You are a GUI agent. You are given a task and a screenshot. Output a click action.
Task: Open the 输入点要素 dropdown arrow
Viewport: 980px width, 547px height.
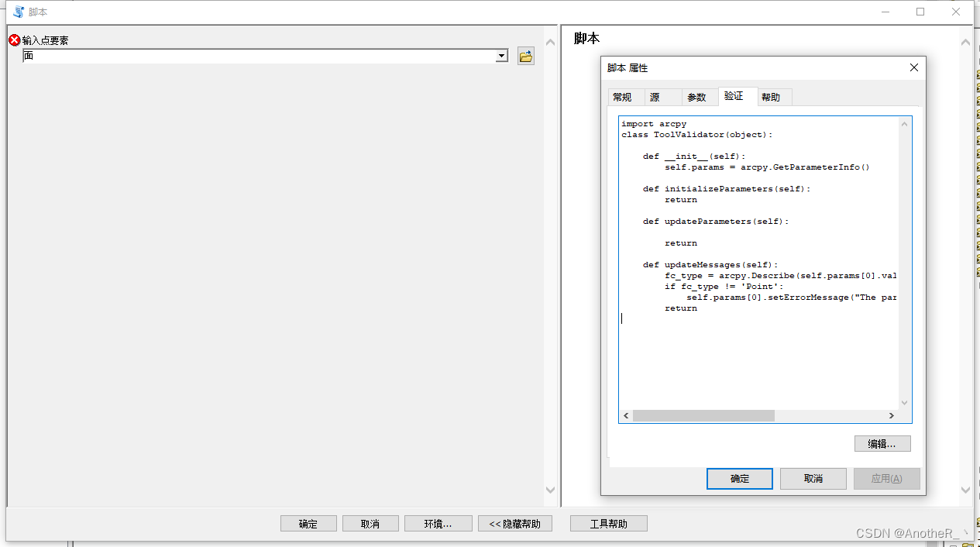point(502,56)
